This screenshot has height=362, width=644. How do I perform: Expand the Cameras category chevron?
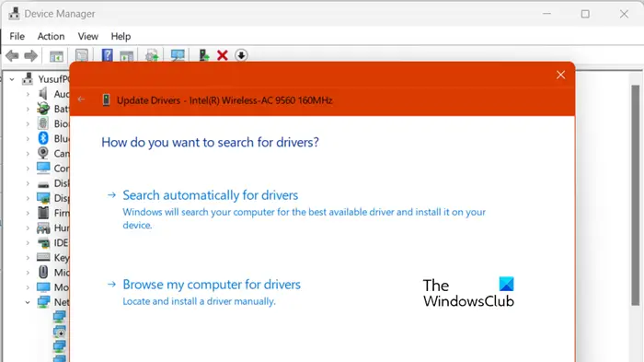click(x=28, y=154)
